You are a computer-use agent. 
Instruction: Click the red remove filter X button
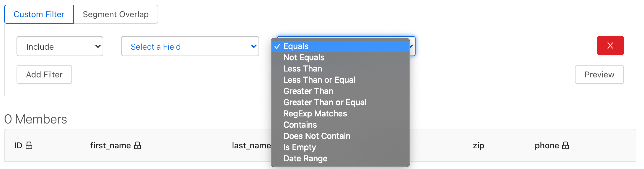610,45
